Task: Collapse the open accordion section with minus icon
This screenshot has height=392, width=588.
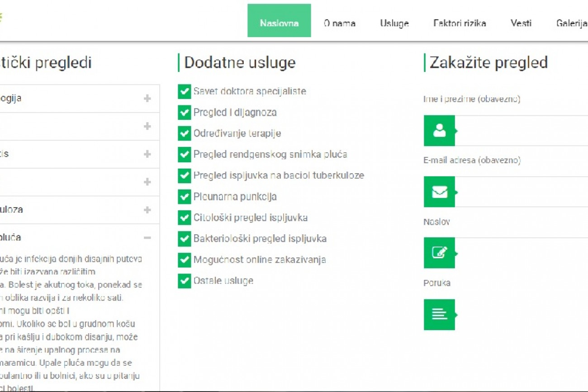Action: [147, 238]
